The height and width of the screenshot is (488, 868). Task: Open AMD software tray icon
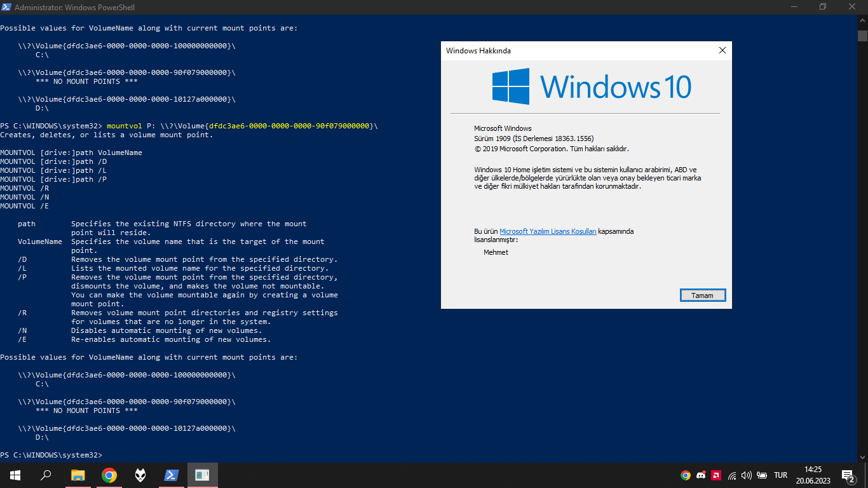tap(716, 475)
